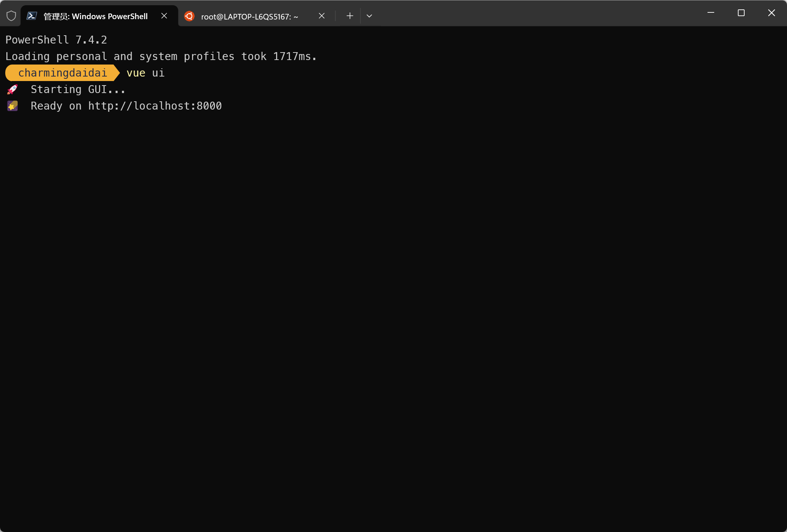The image size is (787, 532).
Task: Click the profiles took 1717ms line
Action: [161, 56]
